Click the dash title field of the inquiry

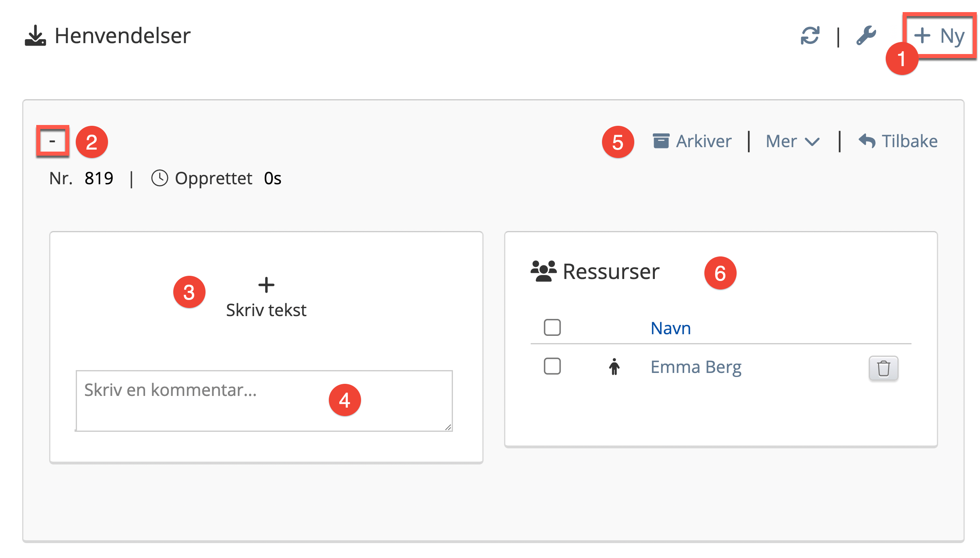tap(52, 141)
